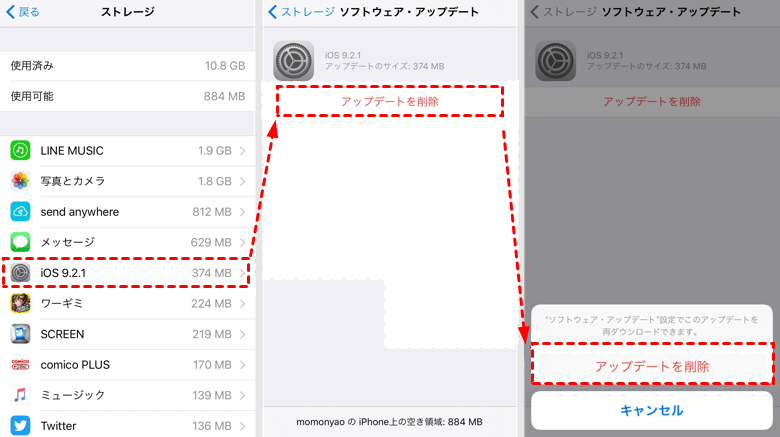Tap the comico PLUS app icon

click(x=20, y=365)
